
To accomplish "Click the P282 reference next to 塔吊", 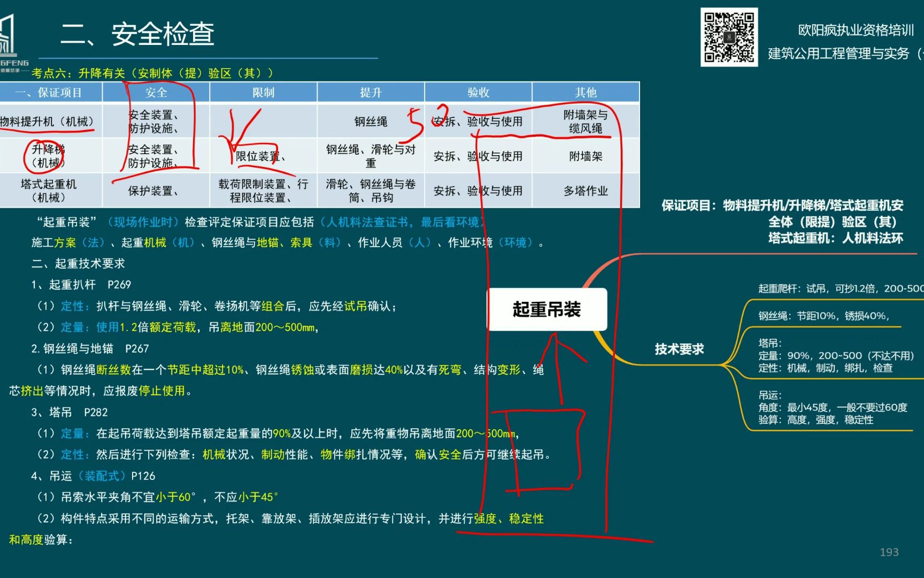I will point(95,413).
